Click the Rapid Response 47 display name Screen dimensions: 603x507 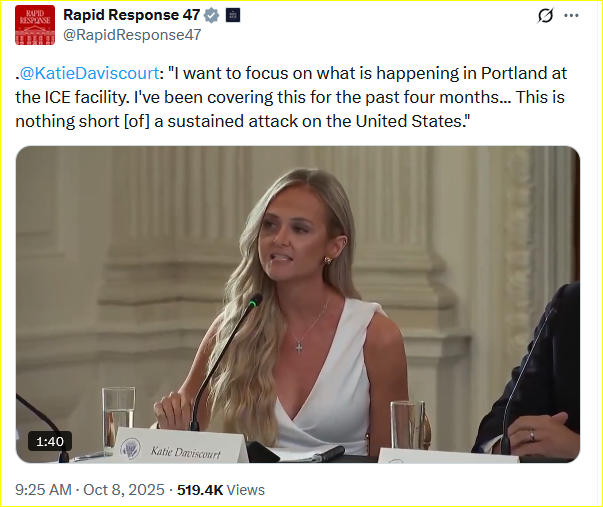[131, 15]
